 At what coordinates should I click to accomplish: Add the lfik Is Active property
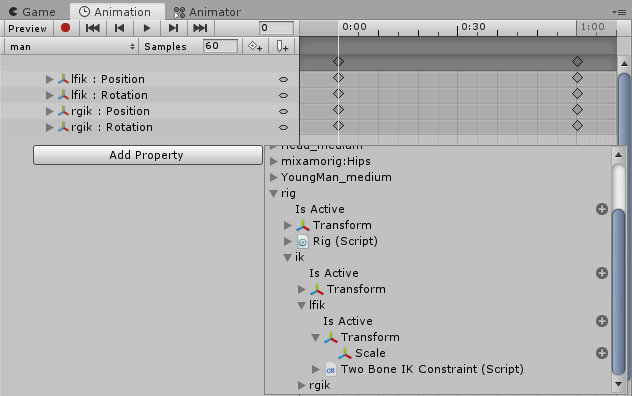coord(602,321)
